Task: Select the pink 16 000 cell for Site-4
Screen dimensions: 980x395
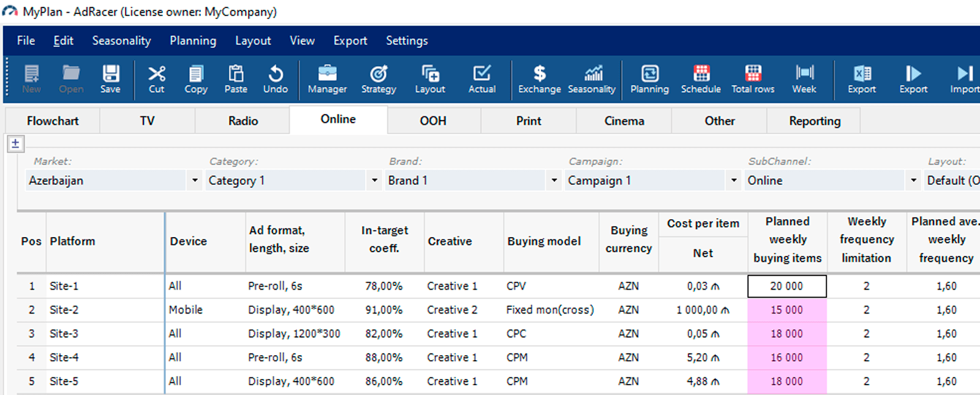Action: [x=787, y=358]
